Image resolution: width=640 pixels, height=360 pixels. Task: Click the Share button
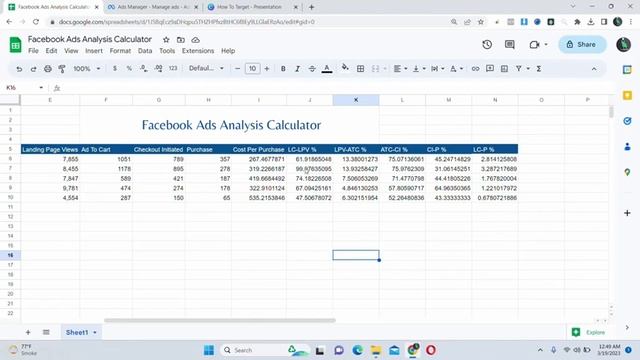[x=582, y=44]
